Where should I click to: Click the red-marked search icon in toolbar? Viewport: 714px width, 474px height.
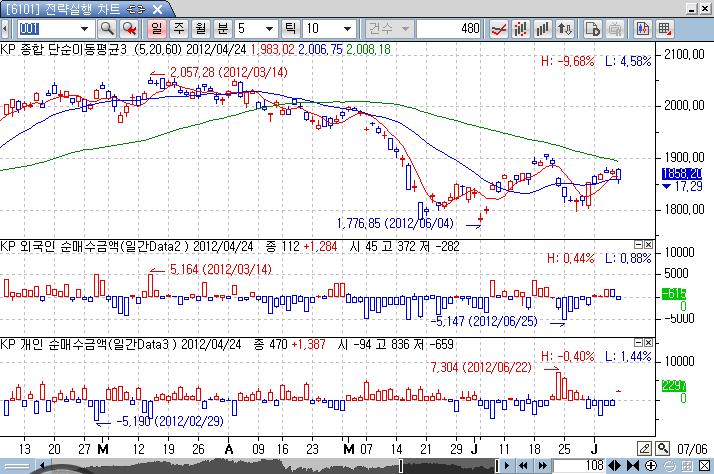129,29
